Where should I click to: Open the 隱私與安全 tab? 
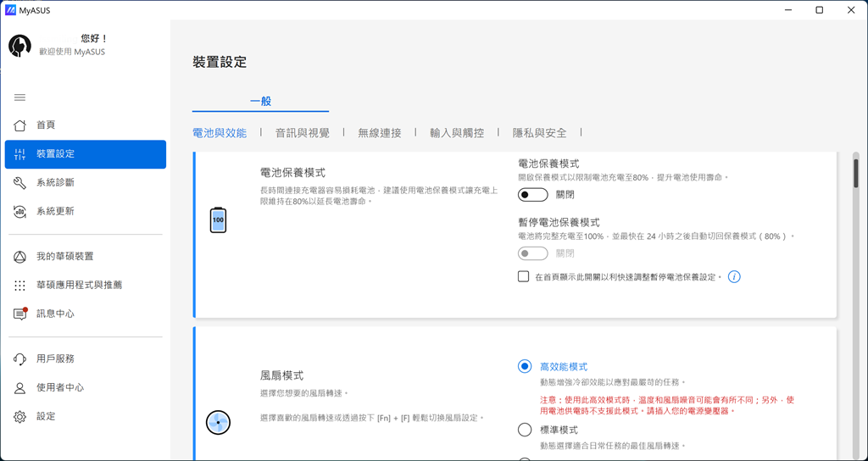click(x=539, y=133)
